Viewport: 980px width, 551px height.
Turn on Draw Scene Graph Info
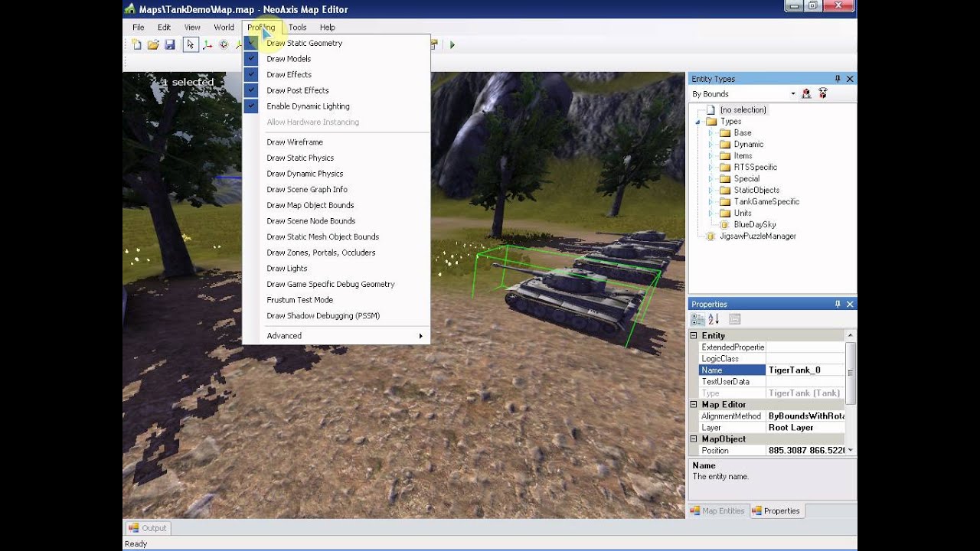tap(336, 189)
